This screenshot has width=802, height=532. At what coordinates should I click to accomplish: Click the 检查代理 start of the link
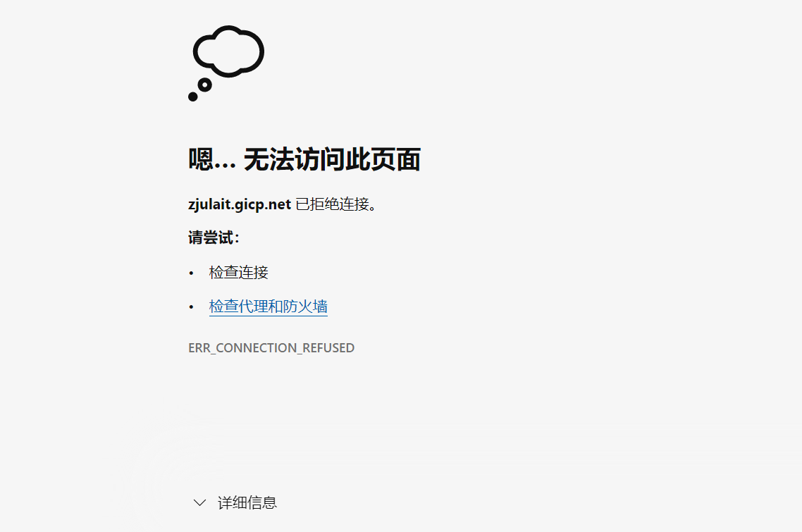point(238,307)
